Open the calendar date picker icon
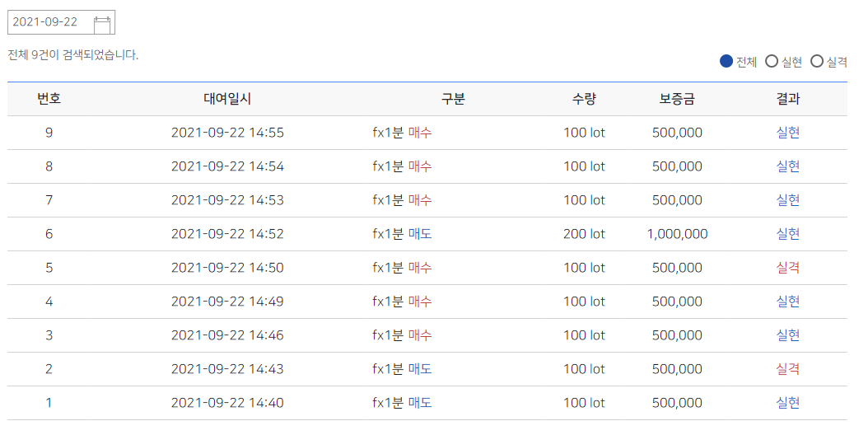 pos(102,24)
